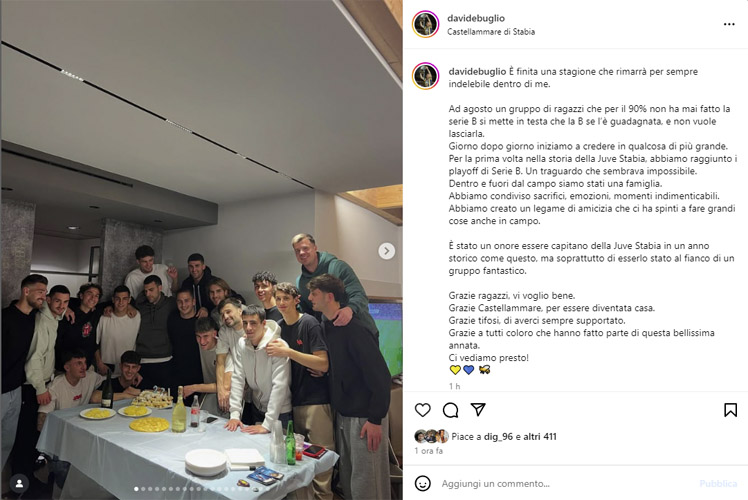The image size is (748, 500).
Task: View list of altri 411 likes
Action: point(540,437)
